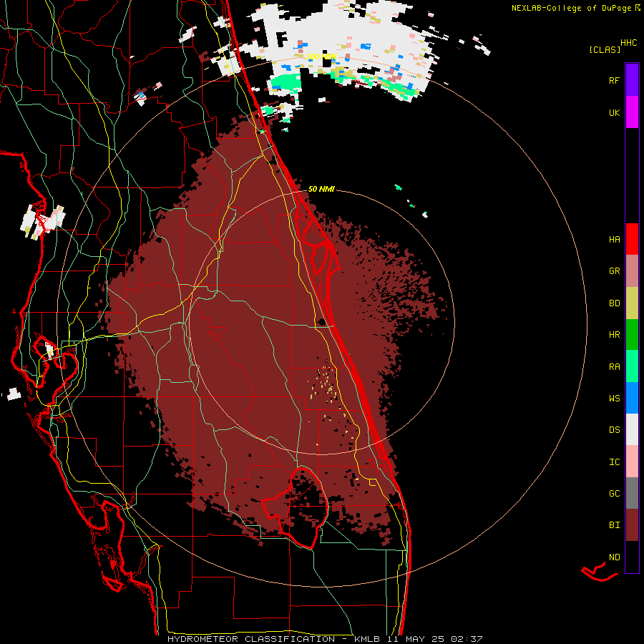Image resolution: width=644 pixels, height=644 pixels.
Task: Click the 02:37 timestamp
Action: coord(466,639)
